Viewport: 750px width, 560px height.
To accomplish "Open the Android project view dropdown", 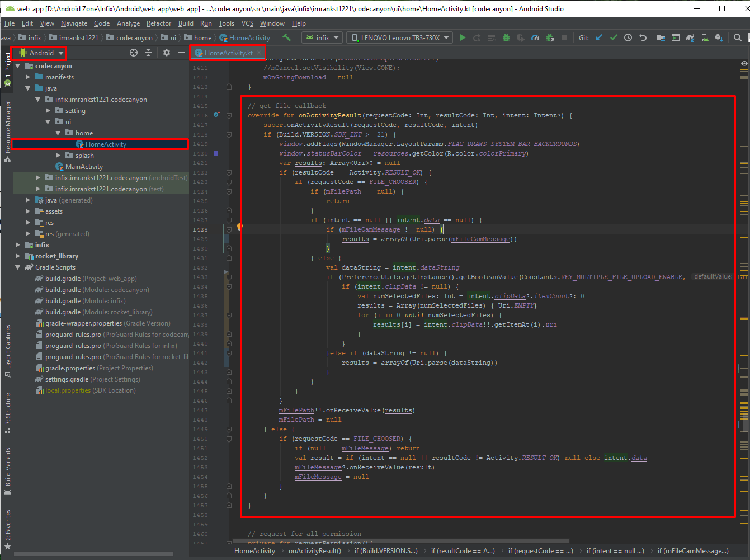I will click(41, 53).
